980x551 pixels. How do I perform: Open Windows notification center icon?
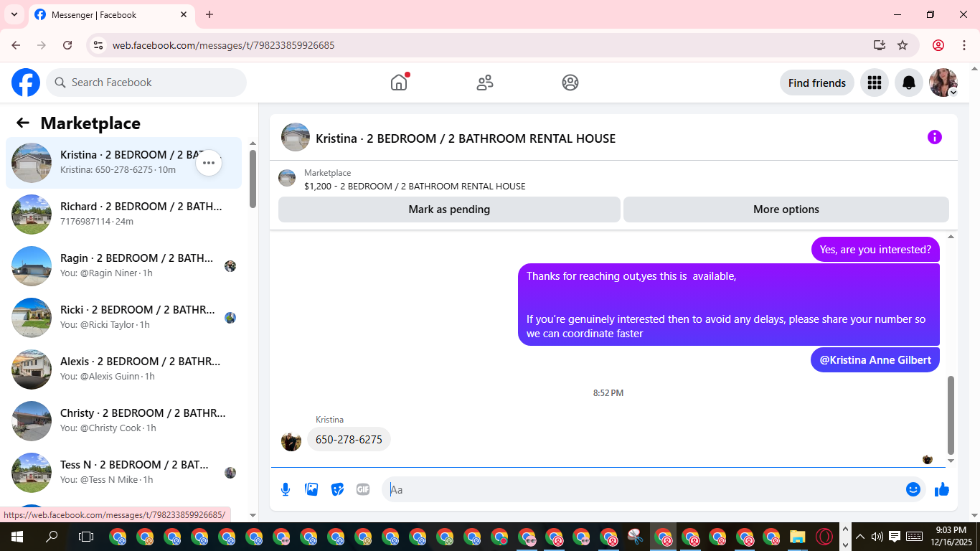pos(895,537)
